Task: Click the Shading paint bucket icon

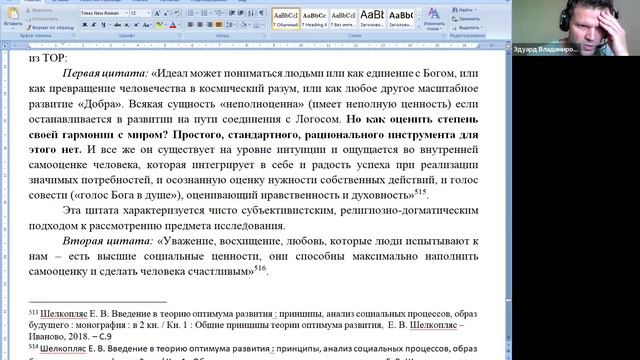Action: [244, 25]
